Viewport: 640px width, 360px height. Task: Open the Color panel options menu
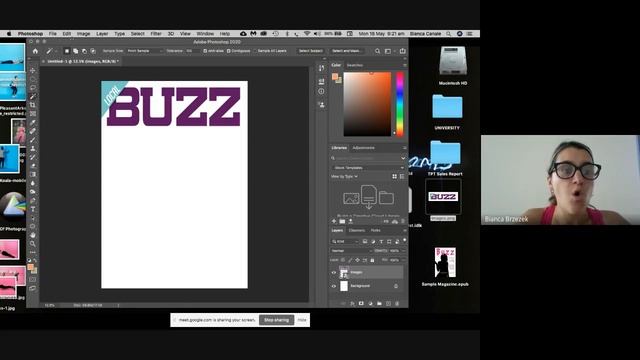pyautogui.click(x=404, y=65)
